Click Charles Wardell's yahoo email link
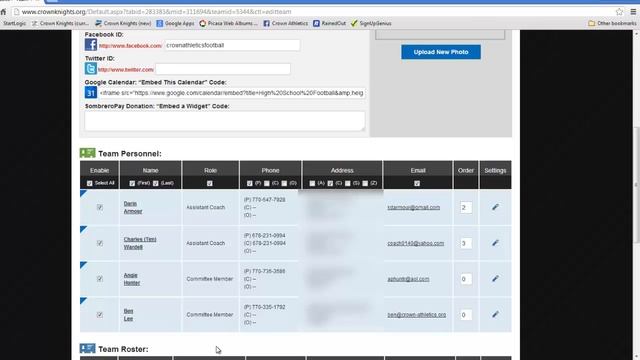 [416, 243]
